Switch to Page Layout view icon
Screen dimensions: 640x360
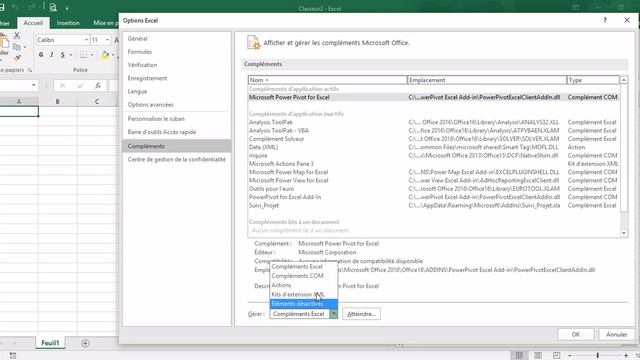pos(538,356)
